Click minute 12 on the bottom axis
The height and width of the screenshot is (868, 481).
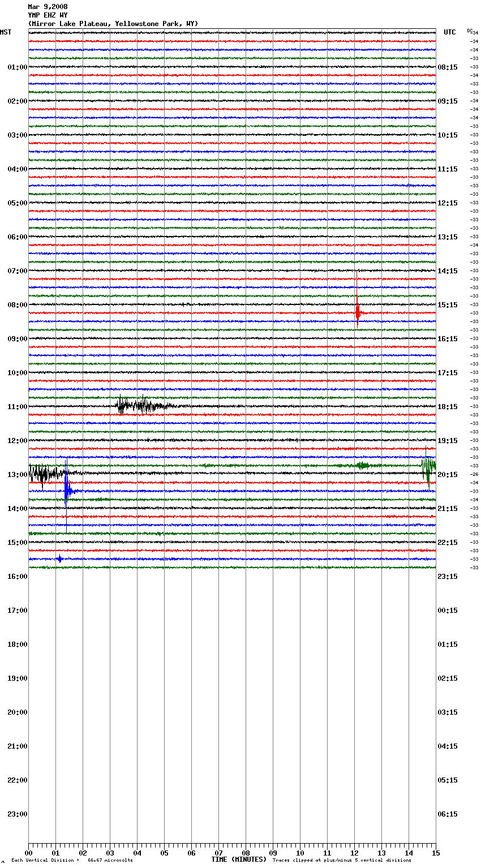(354, 853)
